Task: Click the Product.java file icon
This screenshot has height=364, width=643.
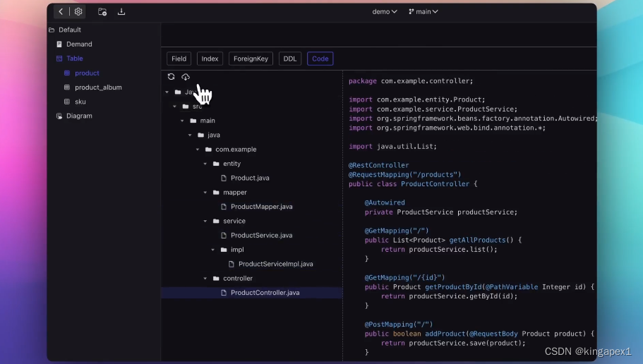Action: (224, 178)
